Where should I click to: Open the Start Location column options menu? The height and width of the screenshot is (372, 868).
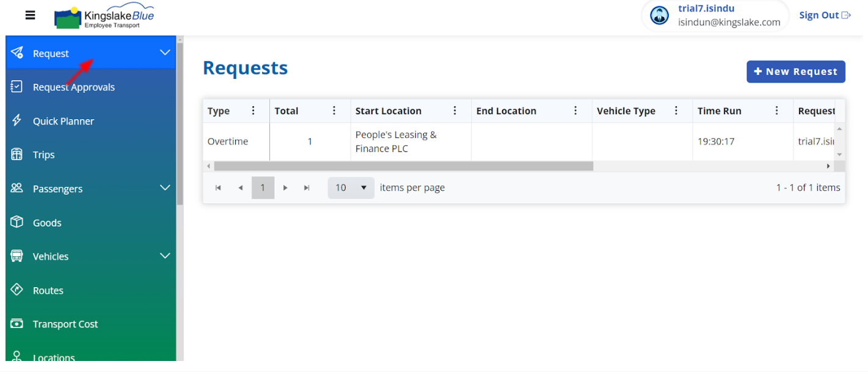point(455,111)
